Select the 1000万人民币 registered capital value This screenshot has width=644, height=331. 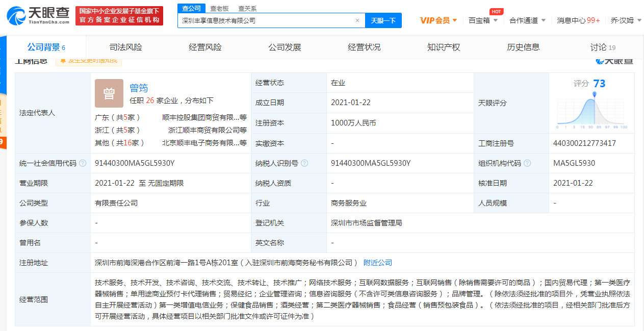tap(353, 123)
